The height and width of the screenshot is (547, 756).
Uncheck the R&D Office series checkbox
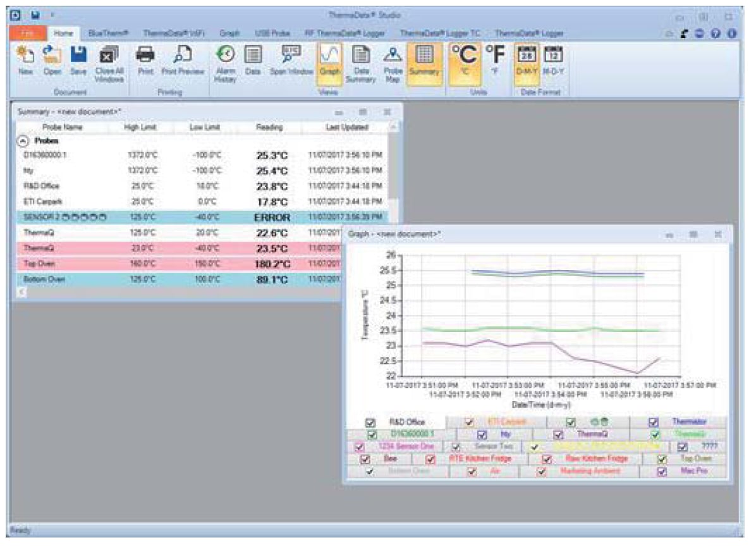(x=371, y=422)
